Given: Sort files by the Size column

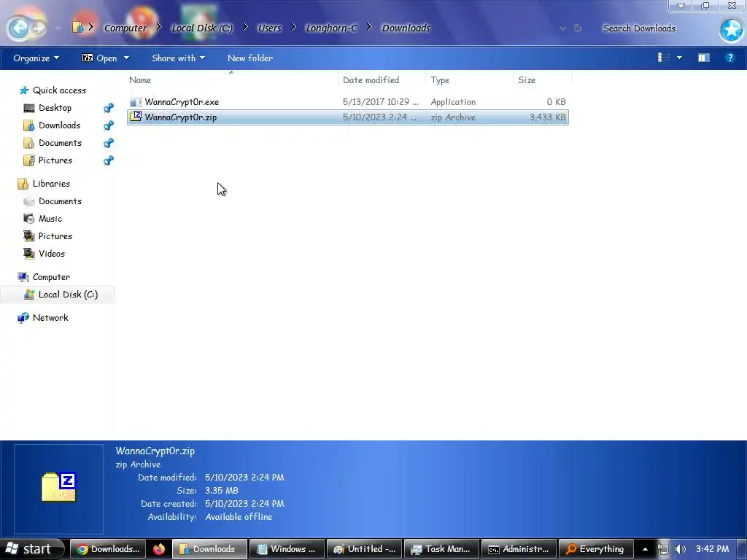Looking at the screenshot, I should point(542,80).
